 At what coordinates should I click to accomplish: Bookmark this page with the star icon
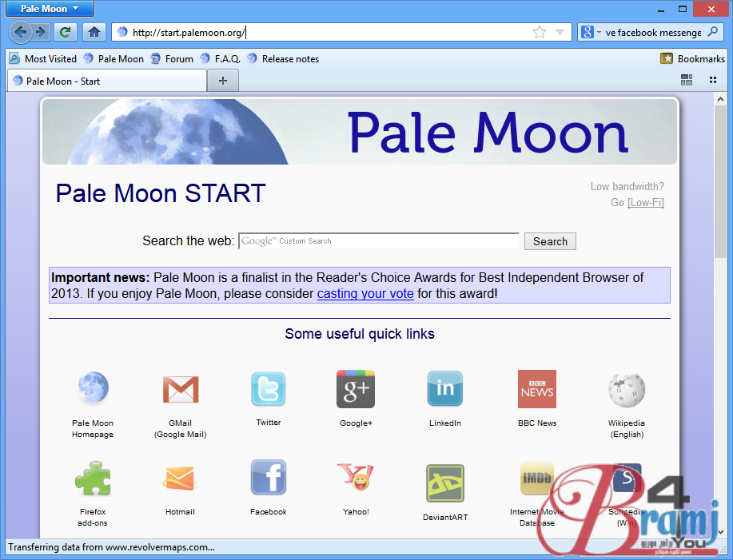pos(540,33)
